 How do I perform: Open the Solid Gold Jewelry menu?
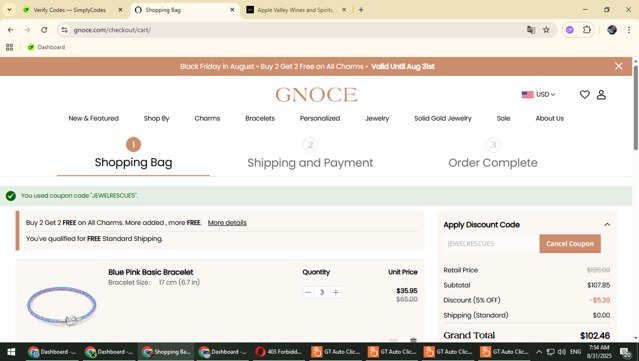pyautogui.click(x=443, y=119)
